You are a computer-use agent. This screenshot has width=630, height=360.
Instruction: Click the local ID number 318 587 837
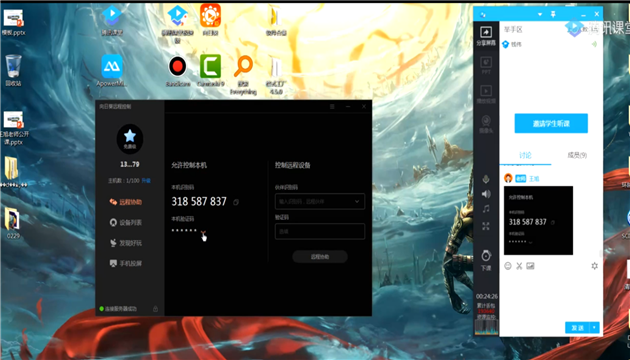199,201
